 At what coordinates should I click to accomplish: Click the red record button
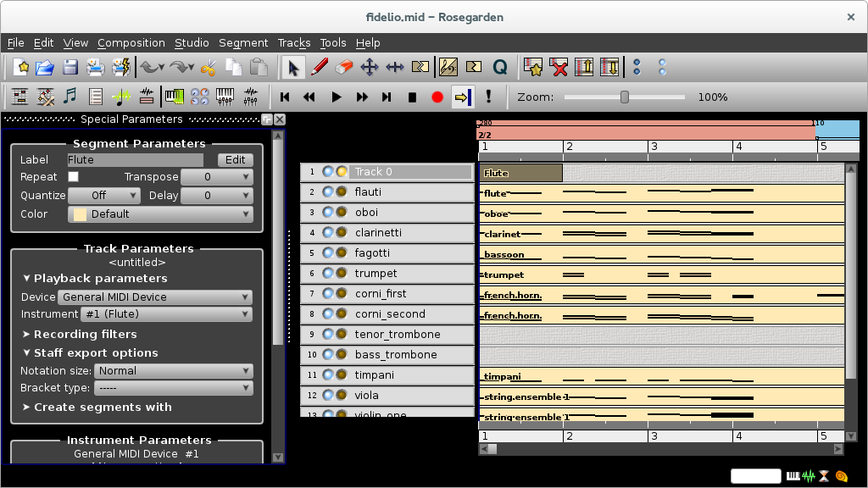[x=437, y=97]
